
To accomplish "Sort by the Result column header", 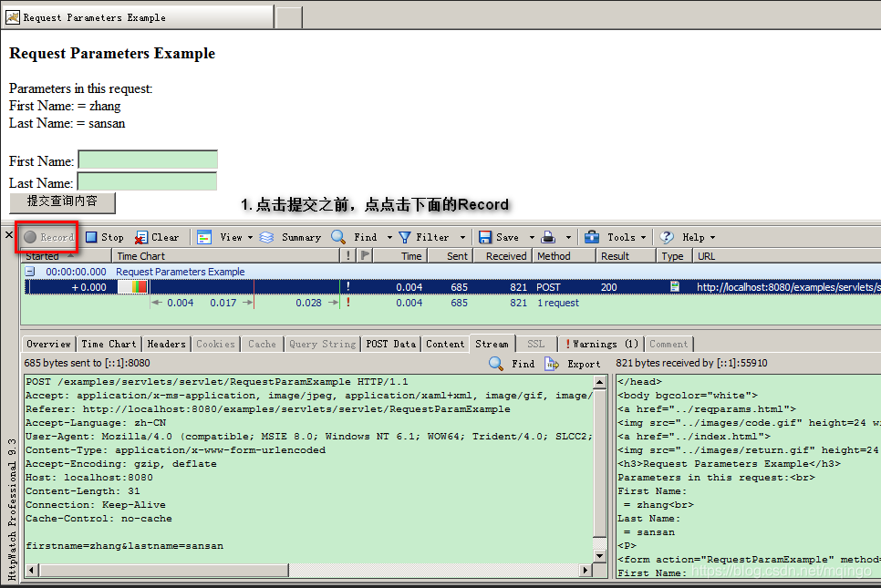I will point(626,256).
